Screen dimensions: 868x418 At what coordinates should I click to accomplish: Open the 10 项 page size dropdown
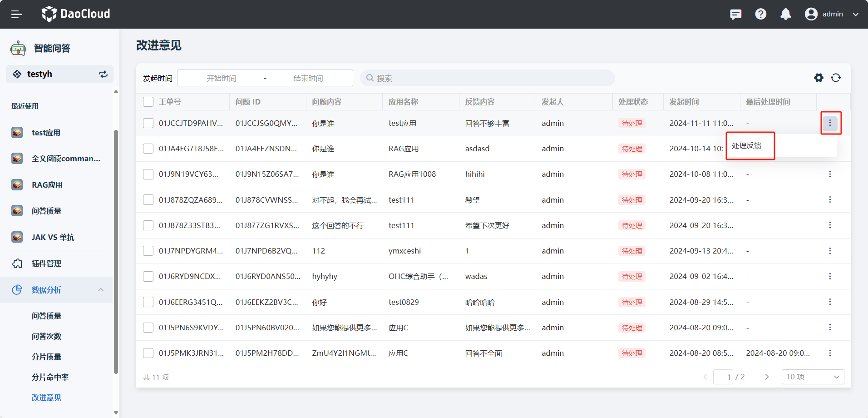(812, 377)
